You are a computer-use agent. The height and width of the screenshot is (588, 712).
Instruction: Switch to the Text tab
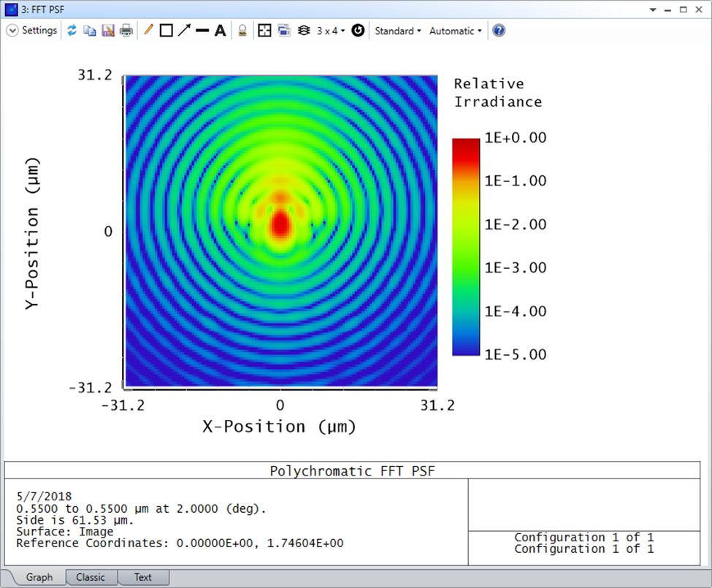pyautogui.click(x=143, y=577)
